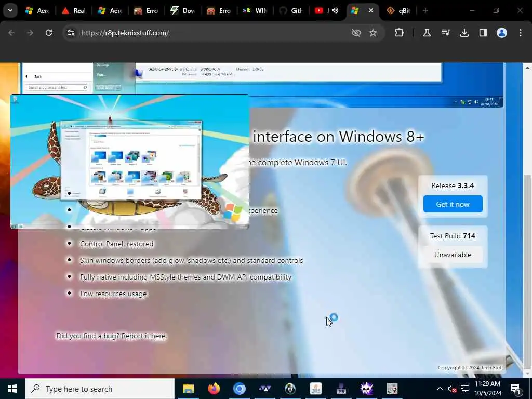This screenshot has height=399, width=532.
Task: Click the Get it now button
Action: (453, 204)
